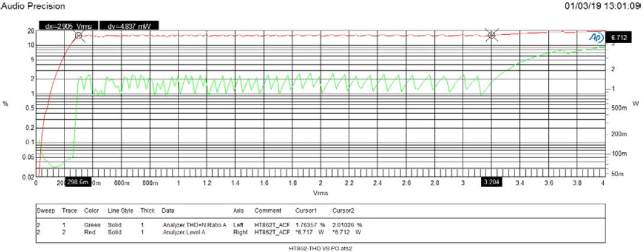Select the dy=4.837 mW readout box
The width and height of the screenshot is (644, 252).
point(128,26)
